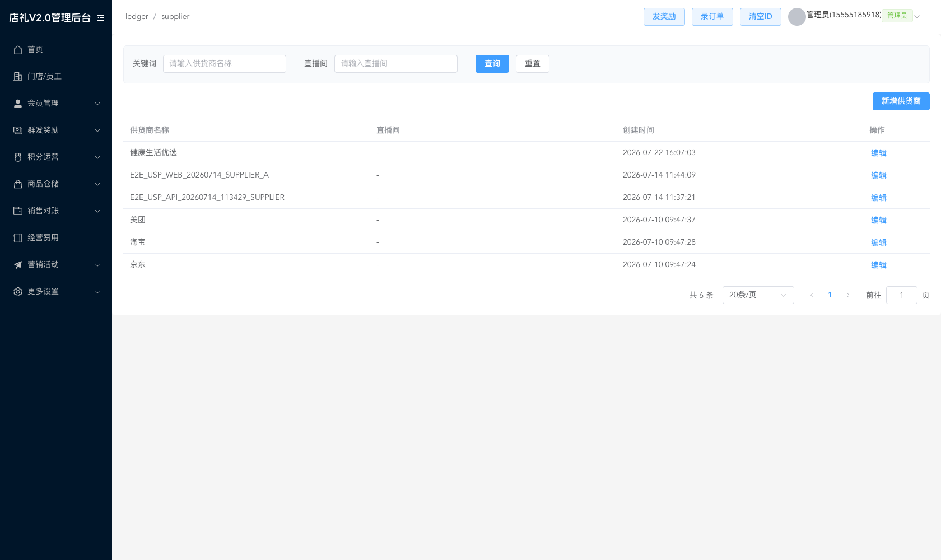Click the folder icon for 销售对账
The width and height of the screenshot is (941, 560).
(18, 211)
